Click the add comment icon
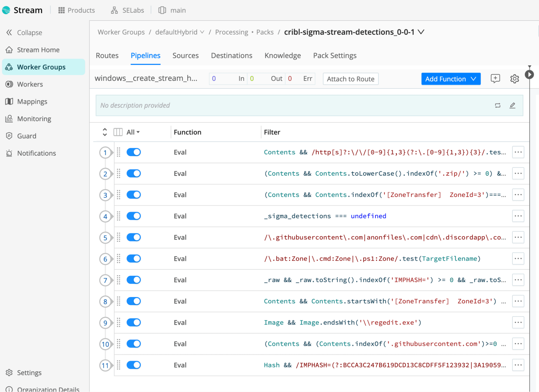Viewport: 539px width, 392px height. click(495, 79)
